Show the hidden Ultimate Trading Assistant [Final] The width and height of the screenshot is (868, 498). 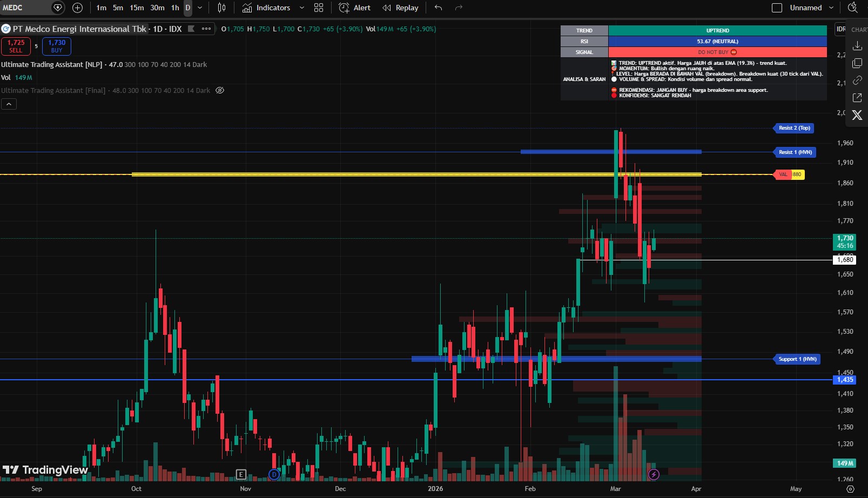220,90
